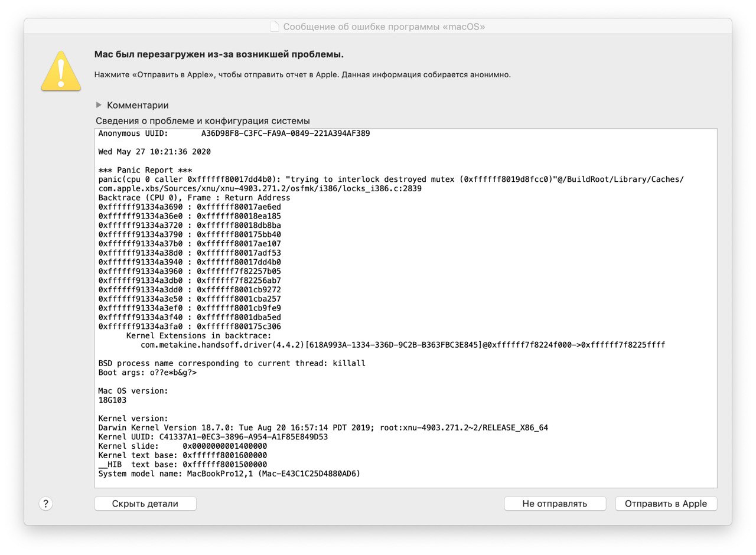The height and width of the screenshot is (555, 756).
Task: Click backtrace row 0xffffff91334a3960
Action: click(x=190, y=271)
